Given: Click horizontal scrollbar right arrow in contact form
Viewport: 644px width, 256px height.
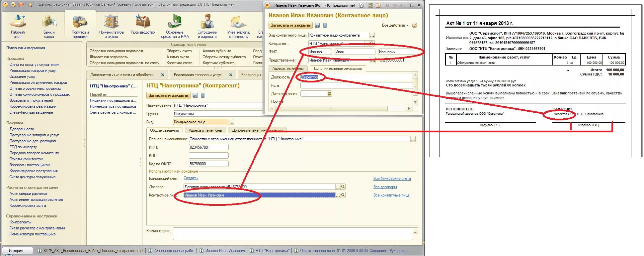Looking at the screenshot, I should [409, 108].
